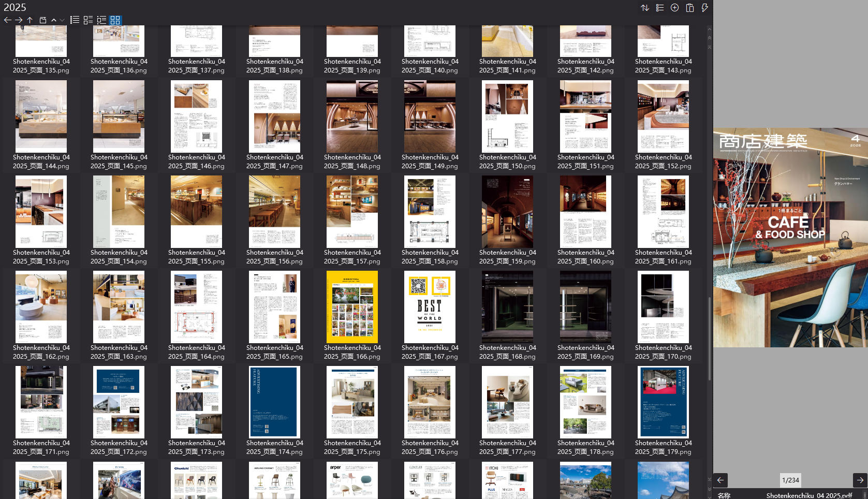
Task: Toggle the large thumbnail grid view
Action: click(115, 20)
